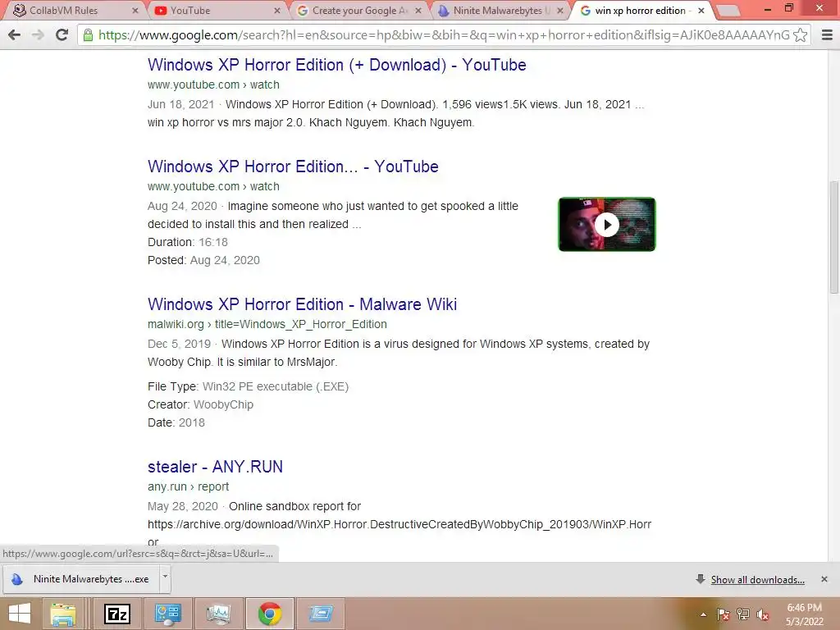Close the Ninite Malwarebytes tab
Image resolution: width=840 pixels, height=630 pixels.
click(x=559, y=10)
